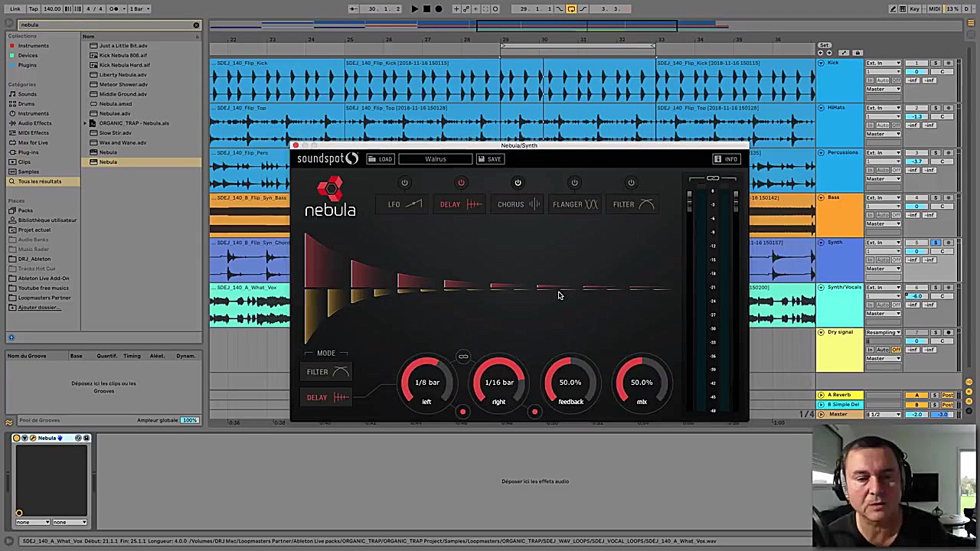Open the Drums category in the sidebar
Viewport: 980px width, 551px height.
point(27,103)
